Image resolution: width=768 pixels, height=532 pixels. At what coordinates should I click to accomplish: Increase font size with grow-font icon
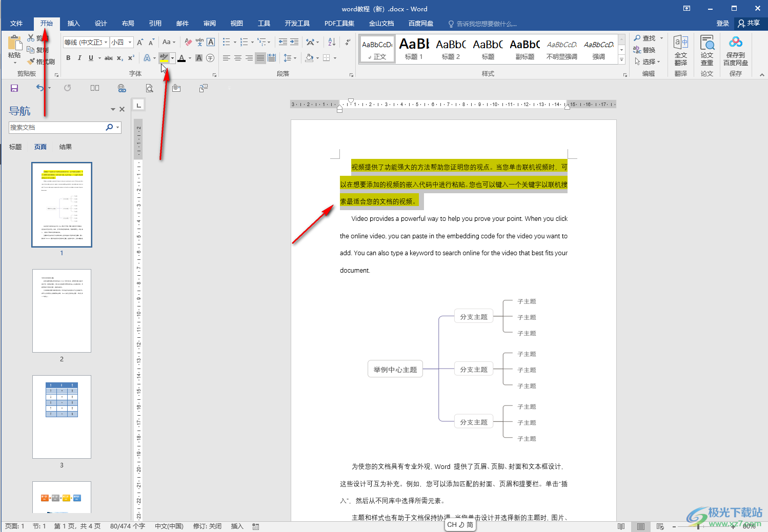click(140, 42)
